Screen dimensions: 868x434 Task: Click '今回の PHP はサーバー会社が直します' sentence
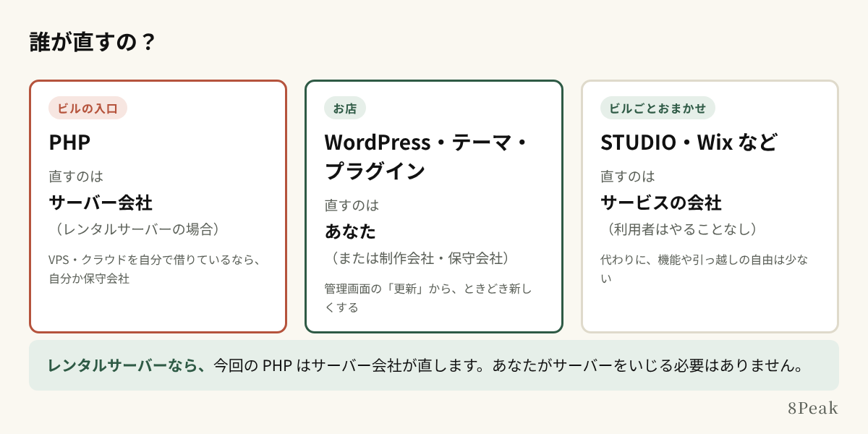[350, 365]
